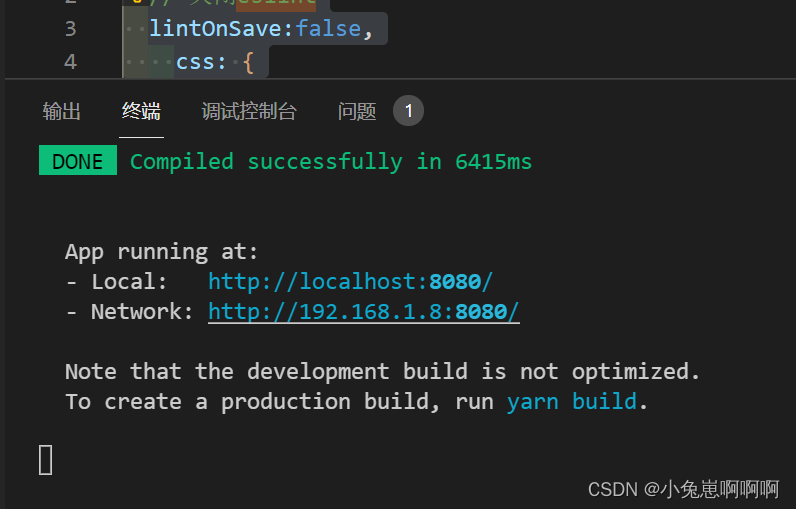This screenshot has height=509, width=796.
Task: Click the opening brace after css:
Action: 249,62
